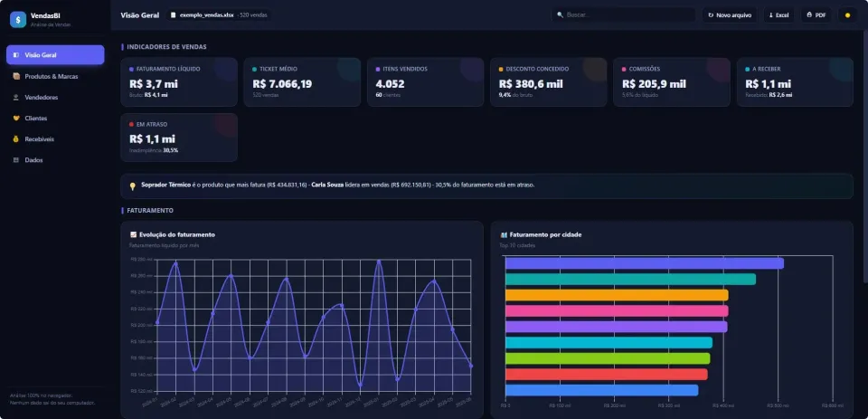Click the Vendedores person icon
The width and height of the screenshot is (868, 419).
16,98
